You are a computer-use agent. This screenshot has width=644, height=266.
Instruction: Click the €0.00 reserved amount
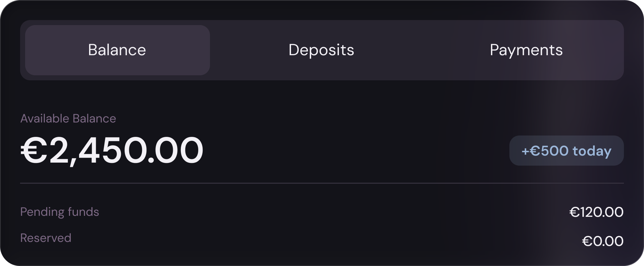click(x=603, y=241)
